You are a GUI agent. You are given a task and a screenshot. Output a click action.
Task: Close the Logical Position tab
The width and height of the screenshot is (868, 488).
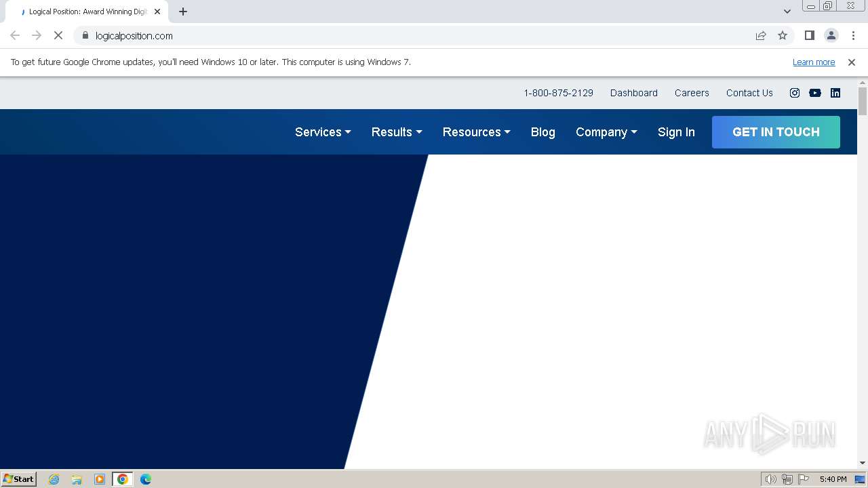click(157, 12)
